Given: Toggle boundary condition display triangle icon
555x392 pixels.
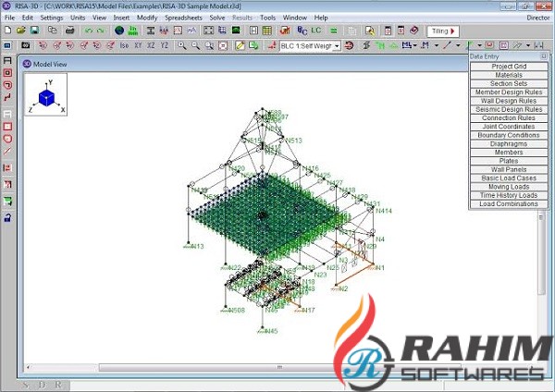Looking at the screenshot, I should tap(394, 45).
